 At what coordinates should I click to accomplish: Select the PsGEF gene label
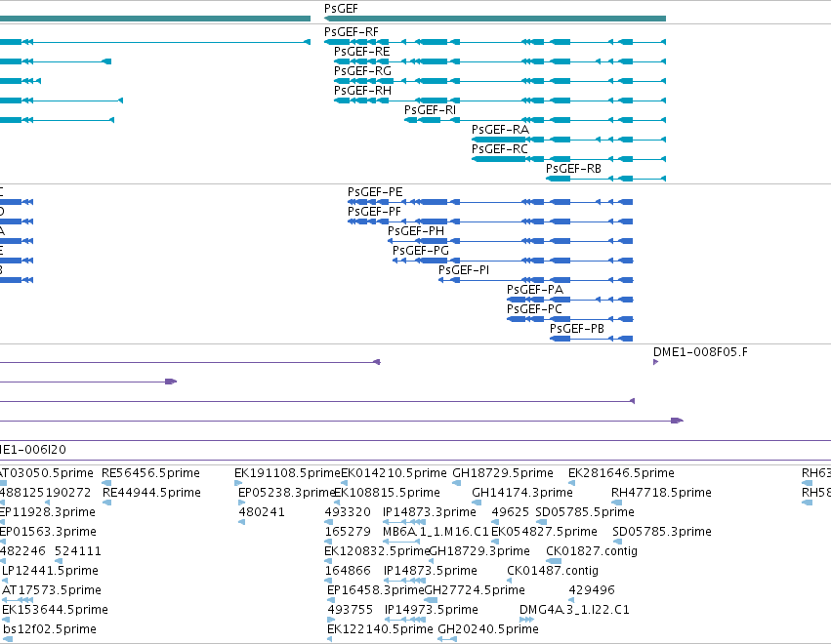click(342, 9)
